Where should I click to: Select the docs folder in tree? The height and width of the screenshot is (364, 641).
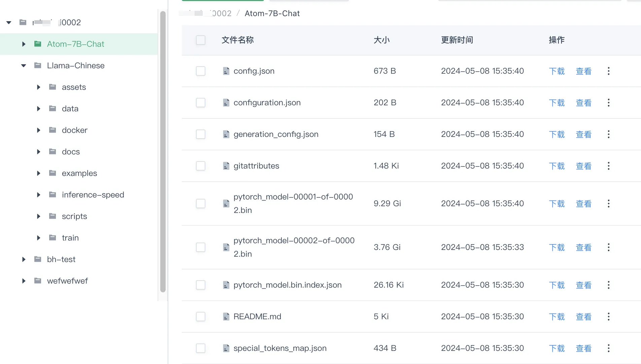71,152
